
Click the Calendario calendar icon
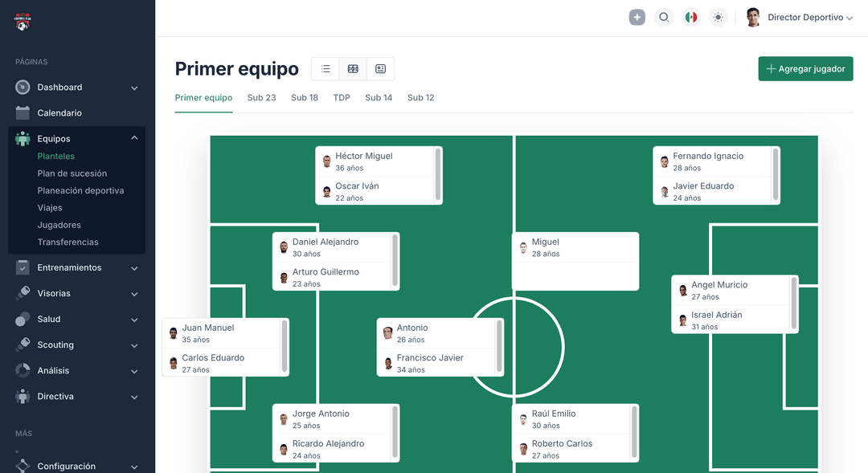(23, 113)
